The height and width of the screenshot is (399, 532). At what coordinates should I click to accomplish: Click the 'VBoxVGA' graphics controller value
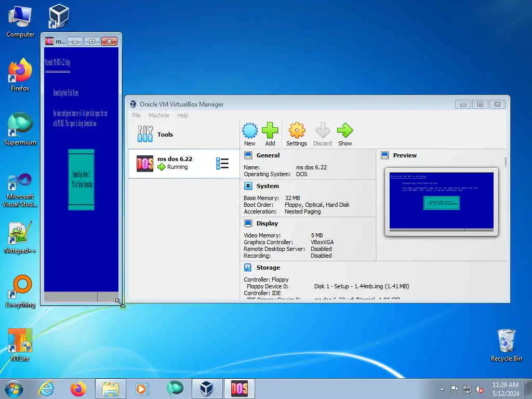coord(322,242)
